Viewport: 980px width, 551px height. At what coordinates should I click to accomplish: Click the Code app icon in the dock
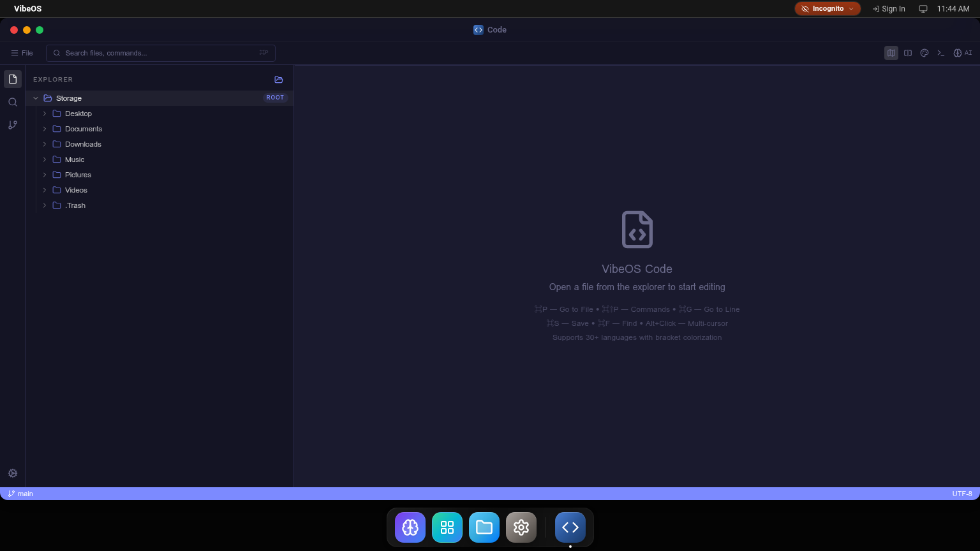570,527
